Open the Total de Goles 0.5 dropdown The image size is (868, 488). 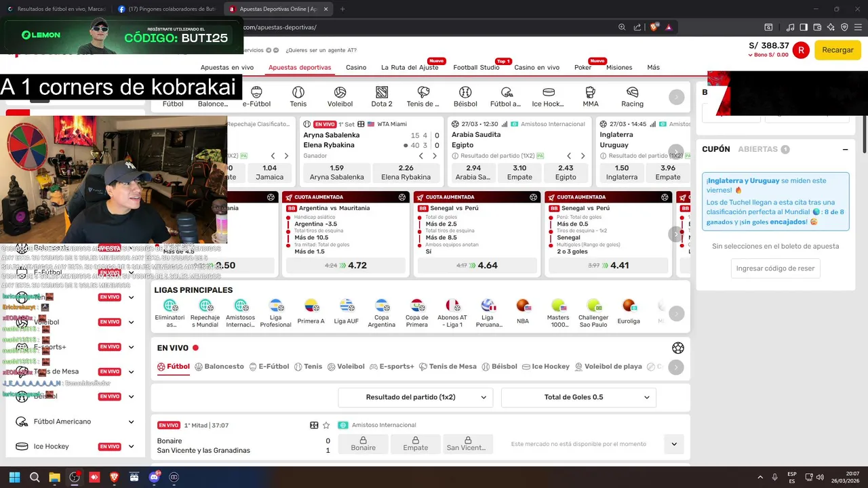[x=578, y=397]
